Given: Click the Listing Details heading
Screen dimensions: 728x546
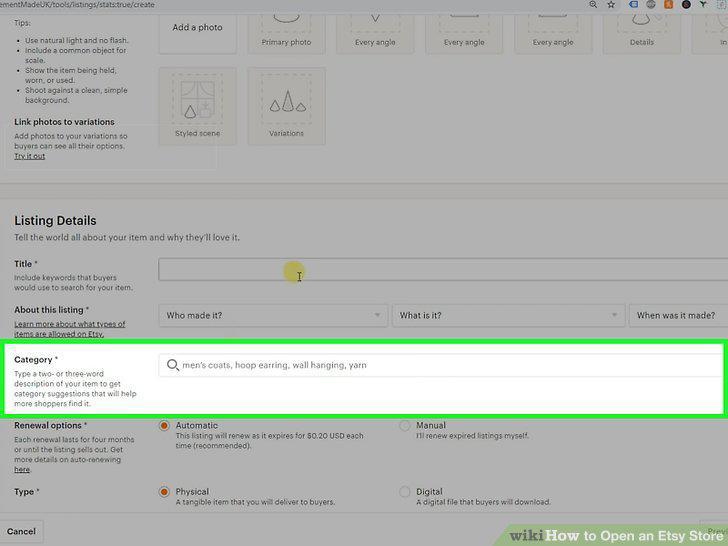Looking at the screenshot, I should coord(55,221).
